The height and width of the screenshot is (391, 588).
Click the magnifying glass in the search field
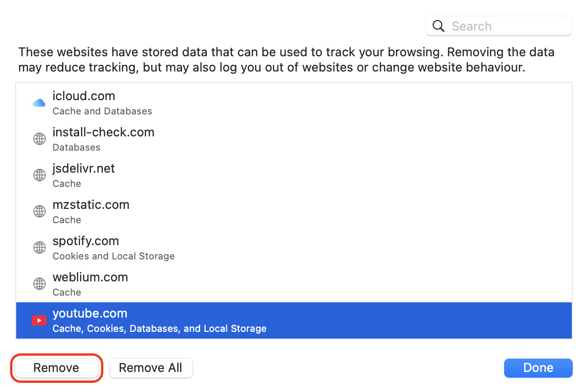[x=438, y=26]
